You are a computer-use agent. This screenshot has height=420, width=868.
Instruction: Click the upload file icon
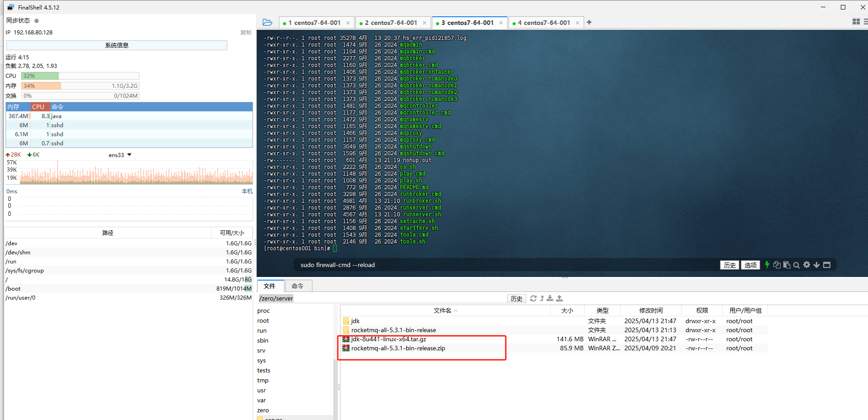pyautogui.click(x=559, y=298)
